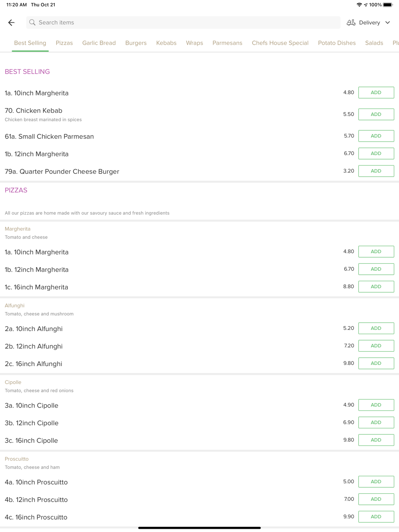Tap the back arrow icon
The width and height of the screenshot is (399, 532).
point(11,23)
